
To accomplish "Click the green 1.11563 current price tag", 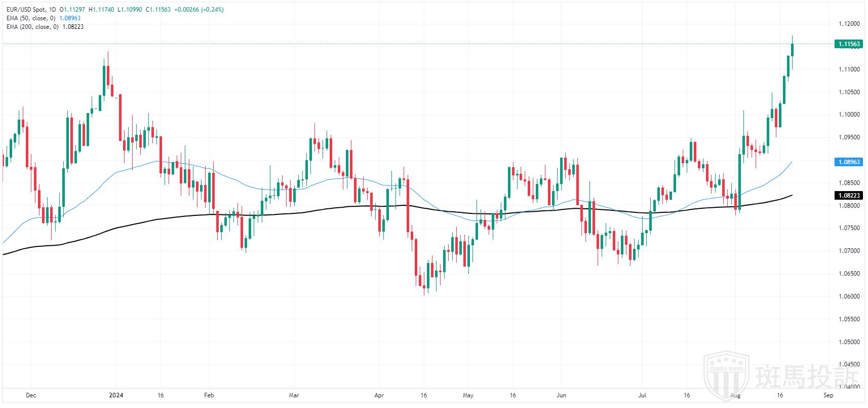I will 848,44.
